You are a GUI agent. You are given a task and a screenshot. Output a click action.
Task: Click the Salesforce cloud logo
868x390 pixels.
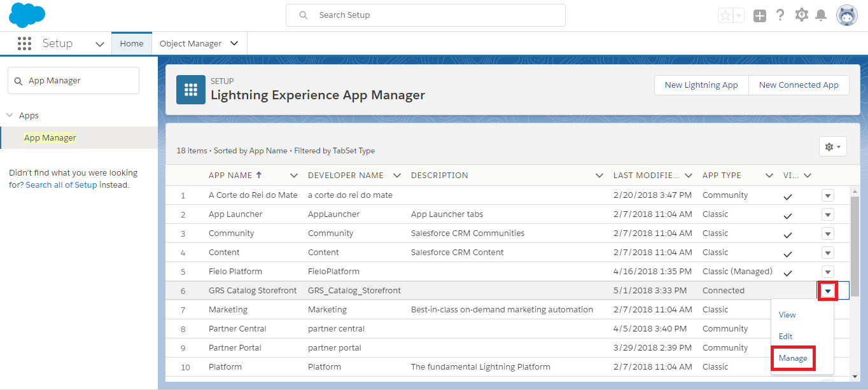pos(27,15)
